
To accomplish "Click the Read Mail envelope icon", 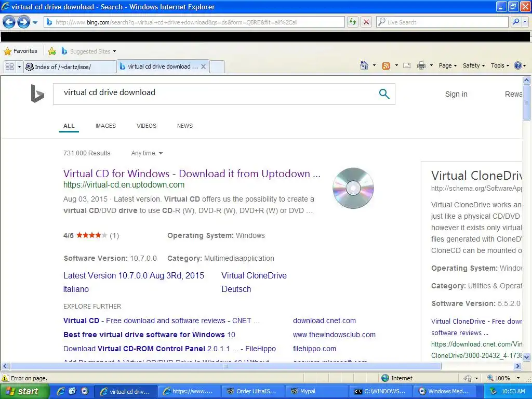I will click(407, 66).
